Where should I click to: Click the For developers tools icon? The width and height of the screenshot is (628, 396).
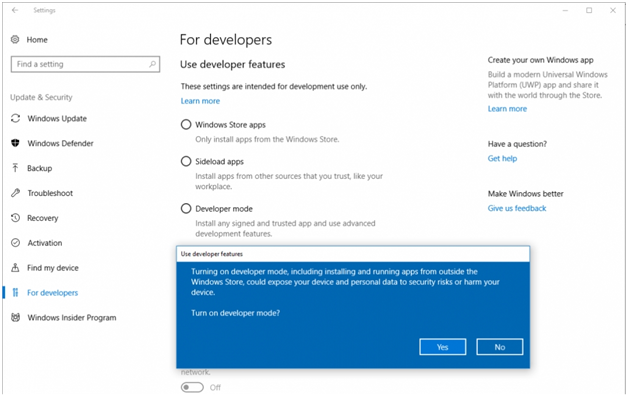(x=16, y=292)
